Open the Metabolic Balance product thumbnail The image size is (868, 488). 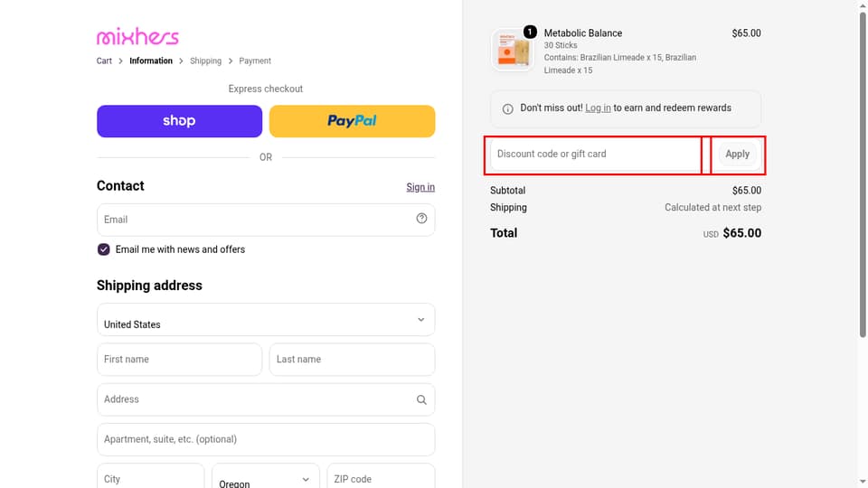(513, 51)
